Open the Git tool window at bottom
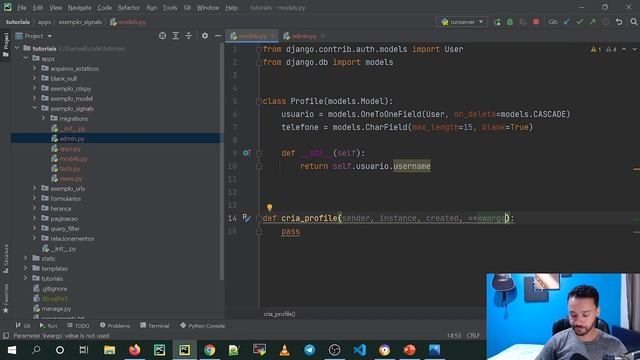 (x=23, y=326)
